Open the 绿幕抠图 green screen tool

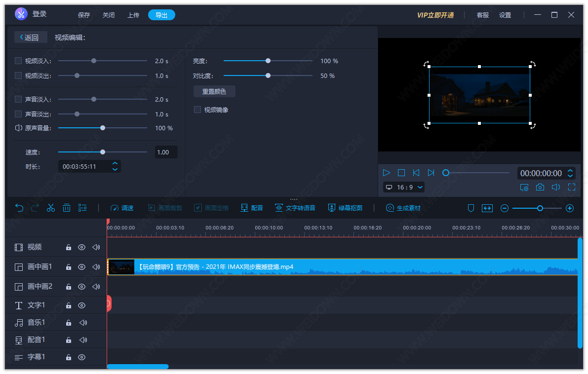[345, 208]
